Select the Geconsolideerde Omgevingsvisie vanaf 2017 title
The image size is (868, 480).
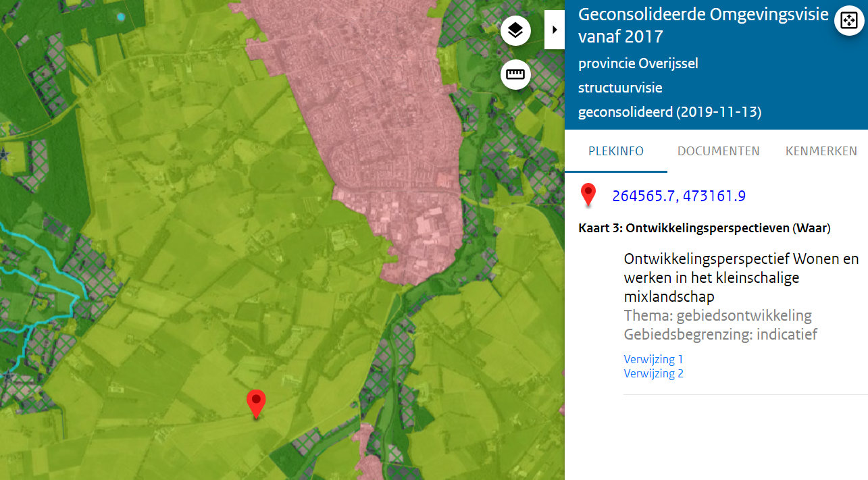point(703,26)
